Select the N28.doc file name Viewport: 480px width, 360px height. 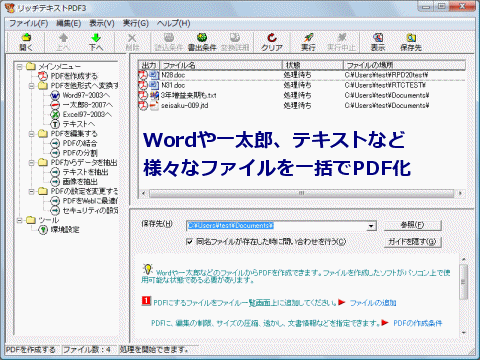[173, 75]
